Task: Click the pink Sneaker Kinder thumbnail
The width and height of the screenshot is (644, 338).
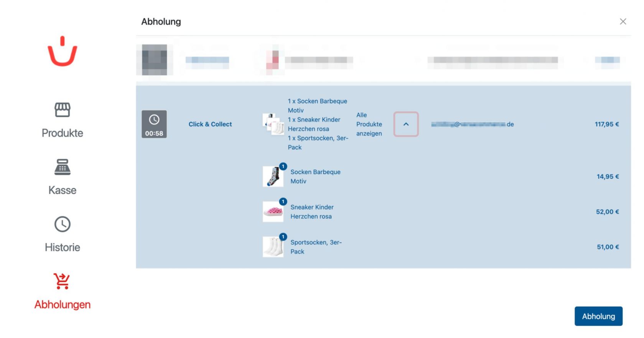Action: tap(273, 212)
